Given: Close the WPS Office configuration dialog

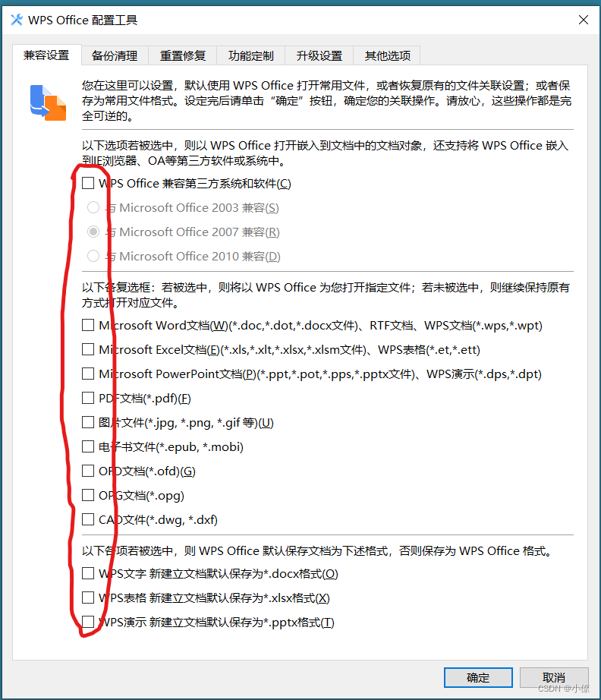Looking at the screenshot, I should point(583,20).
